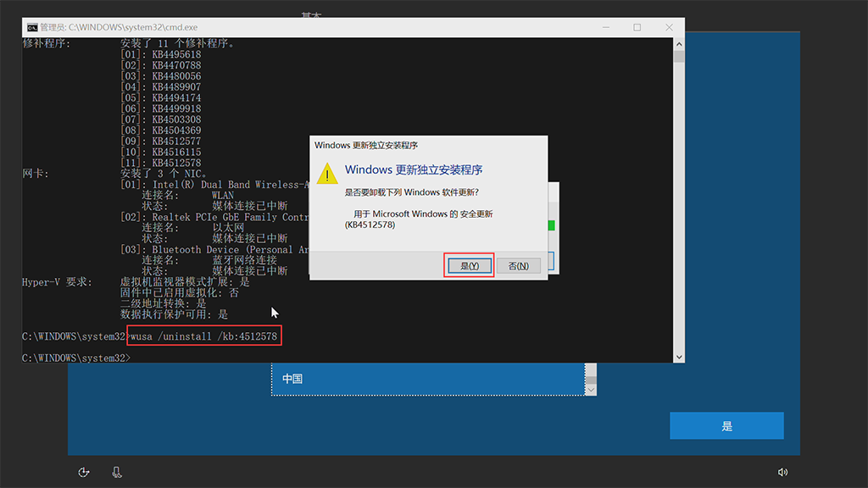Viewport: 868px width, 488px height.
Task: Click the cmd scrollbar down arrow
Action: (679, 358)
